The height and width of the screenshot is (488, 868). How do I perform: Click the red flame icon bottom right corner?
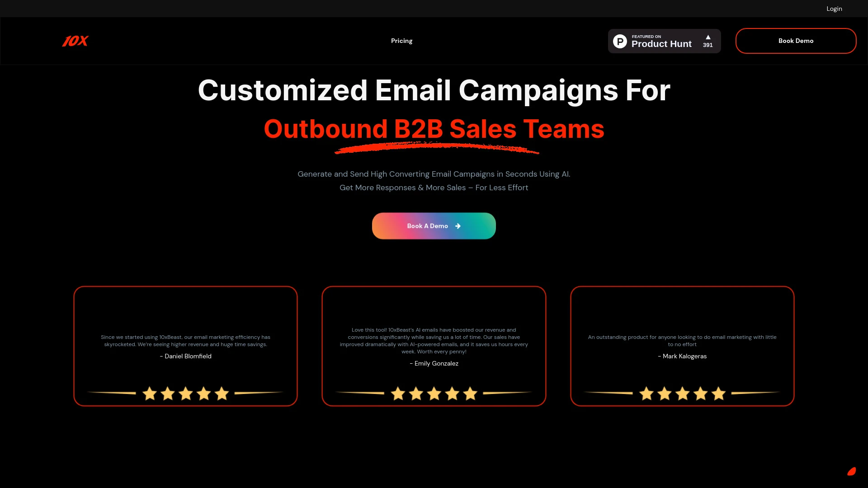point(852,471)
